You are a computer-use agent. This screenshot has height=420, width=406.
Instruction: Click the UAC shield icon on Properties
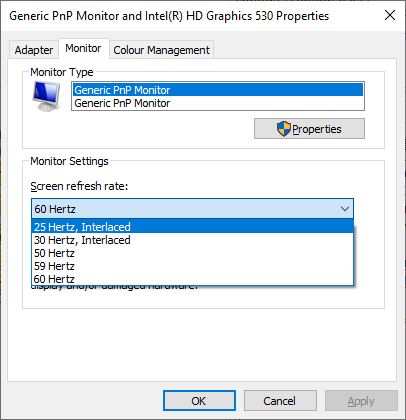pyautogui.click(x=284, y=129)
